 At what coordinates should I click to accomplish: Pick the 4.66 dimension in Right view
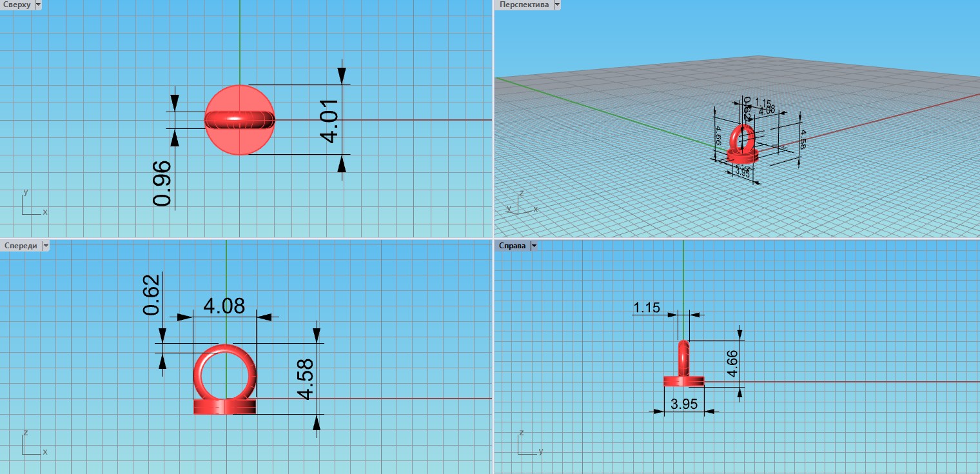pyautogui.click(x=731, y=363)
